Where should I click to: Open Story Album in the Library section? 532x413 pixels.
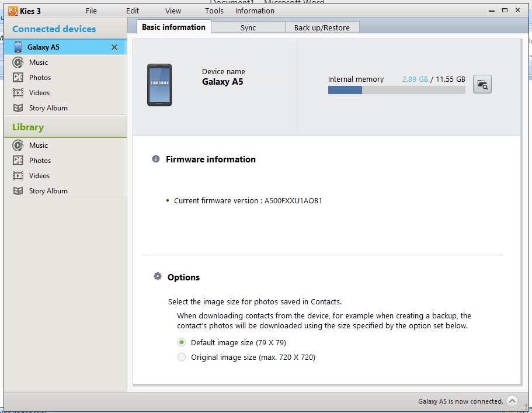tap(48, 190)
